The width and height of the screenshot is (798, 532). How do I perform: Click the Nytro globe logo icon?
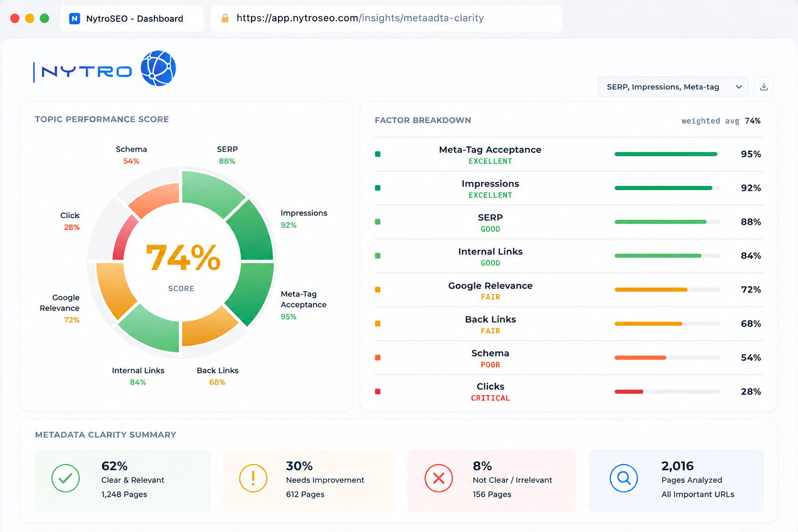tap(158, 68)
